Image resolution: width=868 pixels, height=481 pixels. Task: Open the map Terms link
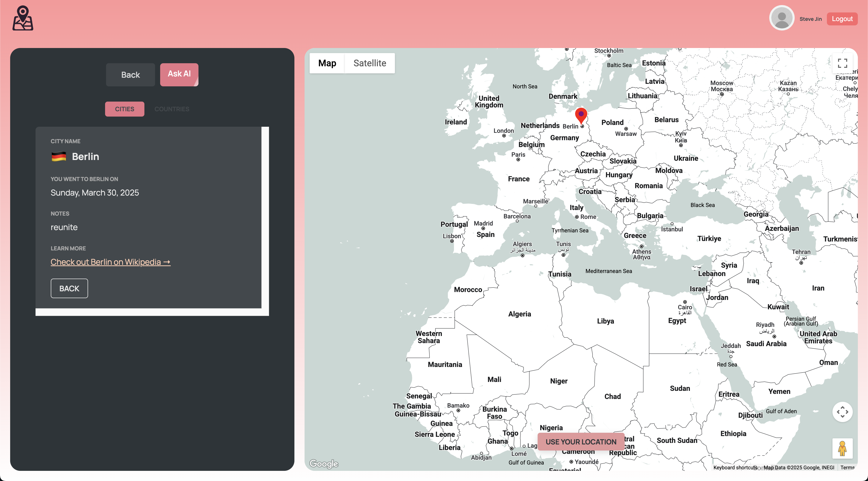(x=847, y=468)
